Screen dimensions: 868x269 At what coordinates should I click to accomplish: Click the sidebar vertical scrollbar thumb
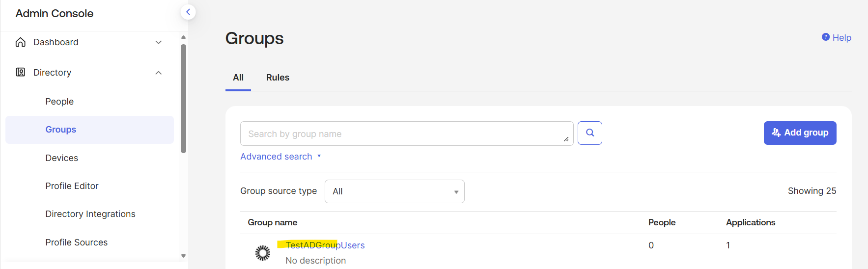pos(183,98)
